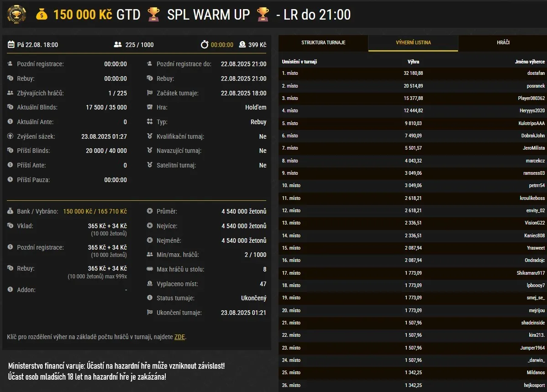The width and height of the screenshot is (547, 392).
Task: Click the info icon beside Status turnaje
Action: pos(150,298)
